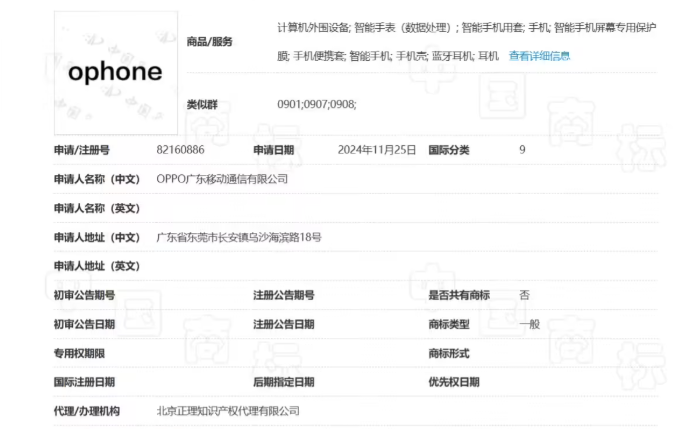The height and width of the screenshot is (429, 694).
Task: Select trademark type value 一般
Action: (x=530, y=324)
